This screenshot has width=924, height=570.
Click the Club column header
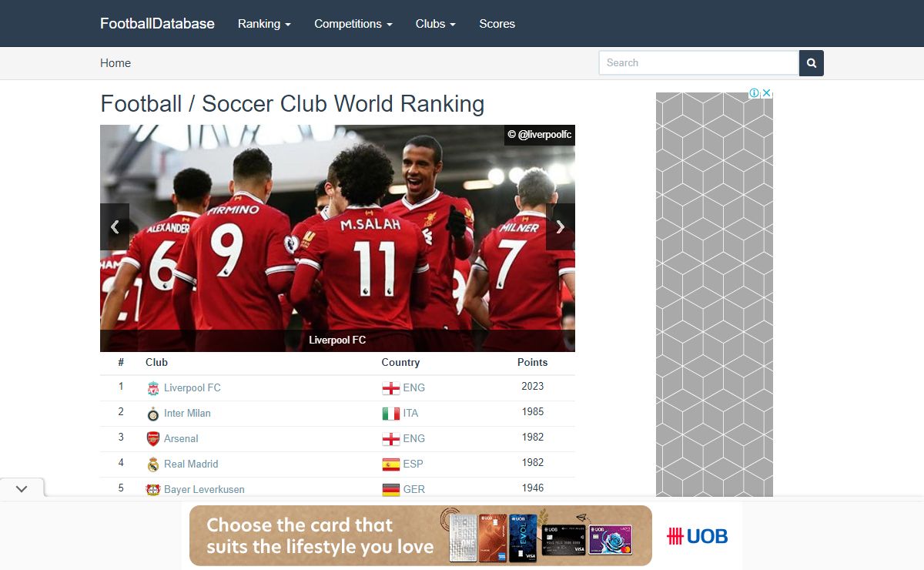tap(156, 362)
